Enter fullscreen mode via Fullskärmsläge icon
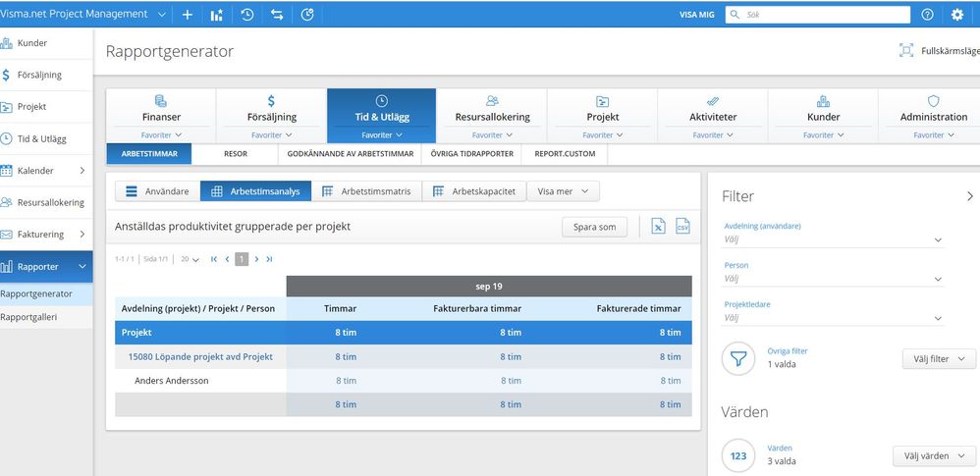The width and height of the screenshot is (980, 476). click(905, 51)
